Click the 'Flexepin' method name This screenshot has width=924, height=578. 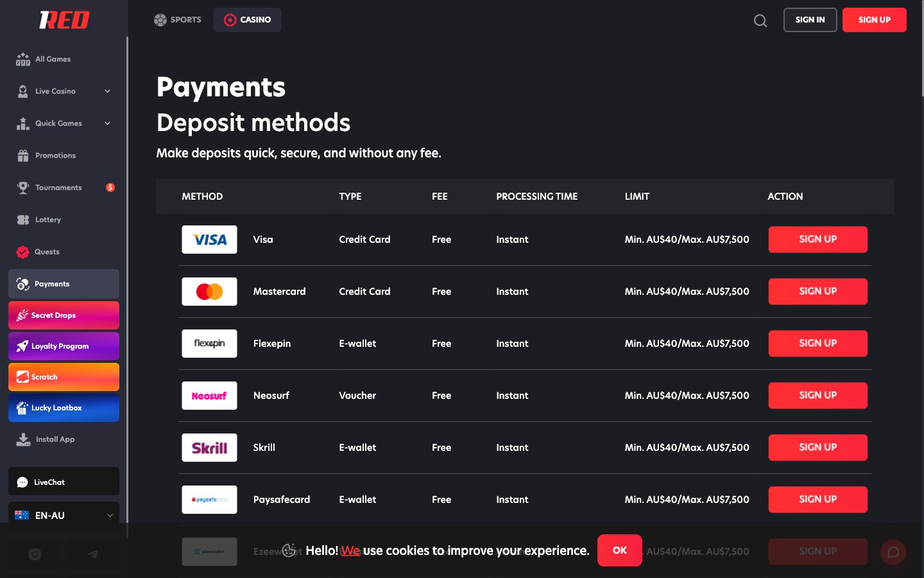click(272, 344)
